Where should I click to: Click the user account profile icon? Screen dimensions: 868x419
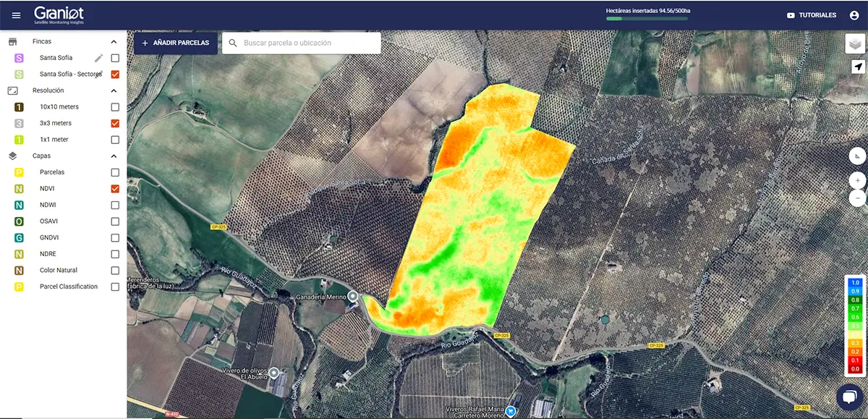[854, 15]
